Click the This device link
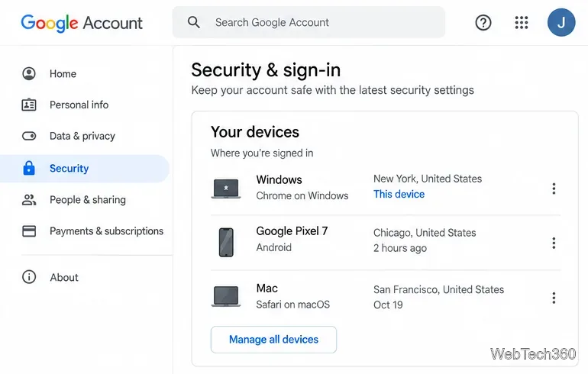Image resolution: width=588 pixels, height=374 pixels. point(399,194)
